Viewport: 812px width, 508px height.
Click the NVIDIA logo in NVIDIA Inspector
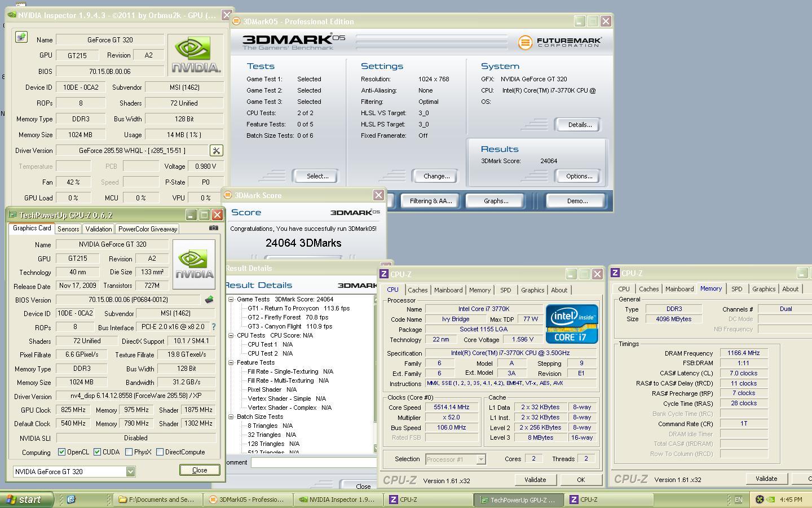pyautogui.click(x=196, y=55)
